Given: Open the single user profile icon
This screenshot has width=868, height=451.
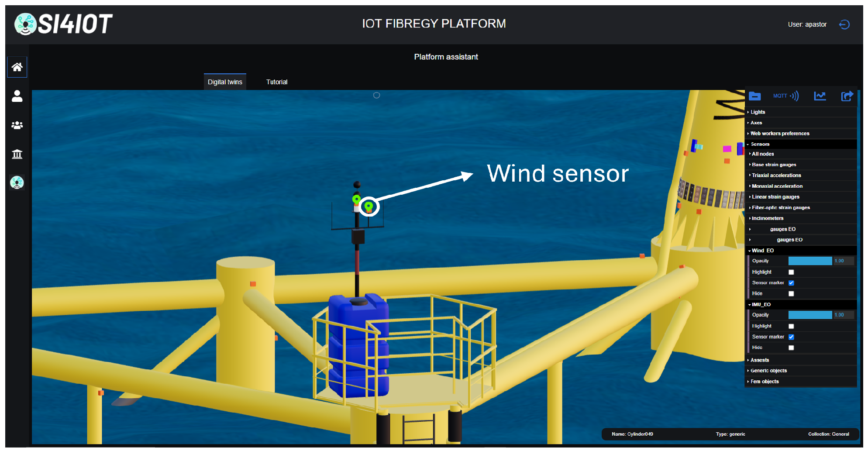Looking at the screenshot, I should (x=17, y=96).
